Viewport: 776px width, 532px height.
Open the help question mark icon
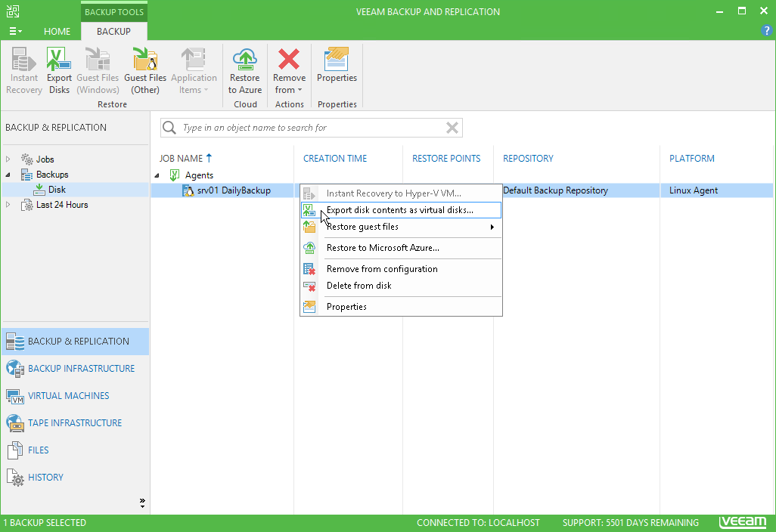point(766,31)
